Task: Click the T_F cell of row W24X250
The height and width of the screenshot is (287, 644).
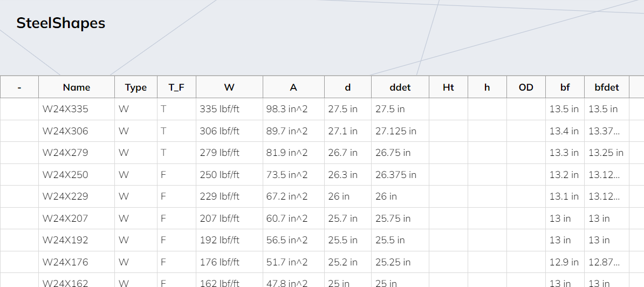Action: pyautogui.click(x=176, y=174)
